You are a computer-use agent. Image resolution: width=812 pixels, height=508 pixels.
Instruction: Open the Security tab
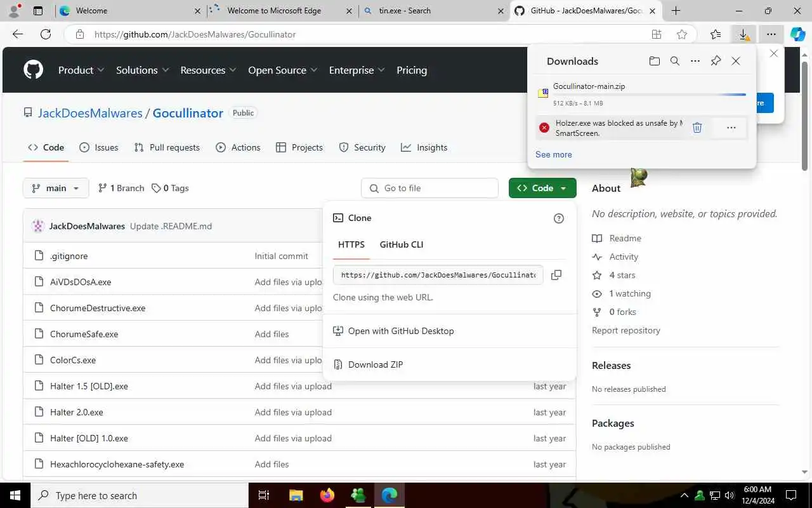[362, 147]
